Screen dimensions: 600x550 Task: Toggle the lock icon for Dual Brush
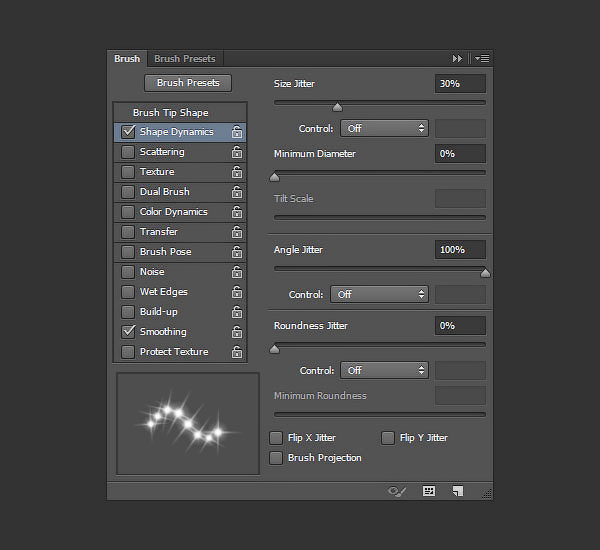click(x=237, y=192)
